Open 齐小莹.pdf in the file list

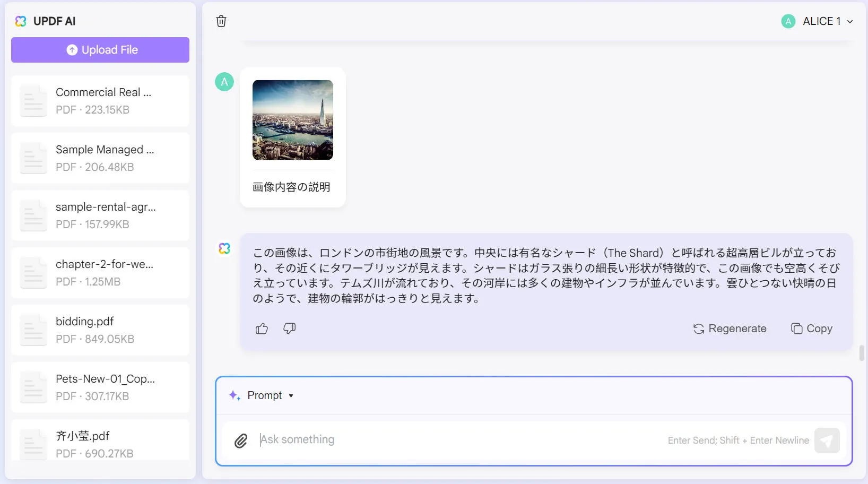click(x=100, y=440)
